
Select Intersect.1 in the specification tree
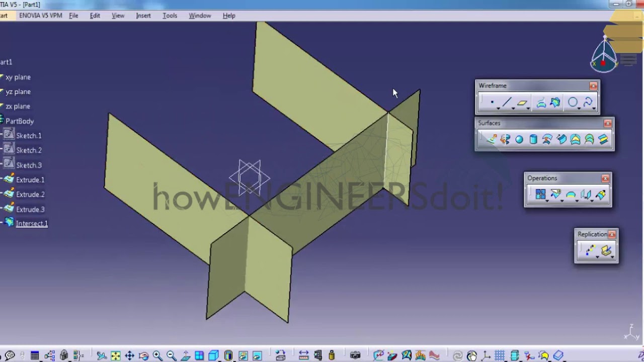pyautogui.click(x=32, y=224)
